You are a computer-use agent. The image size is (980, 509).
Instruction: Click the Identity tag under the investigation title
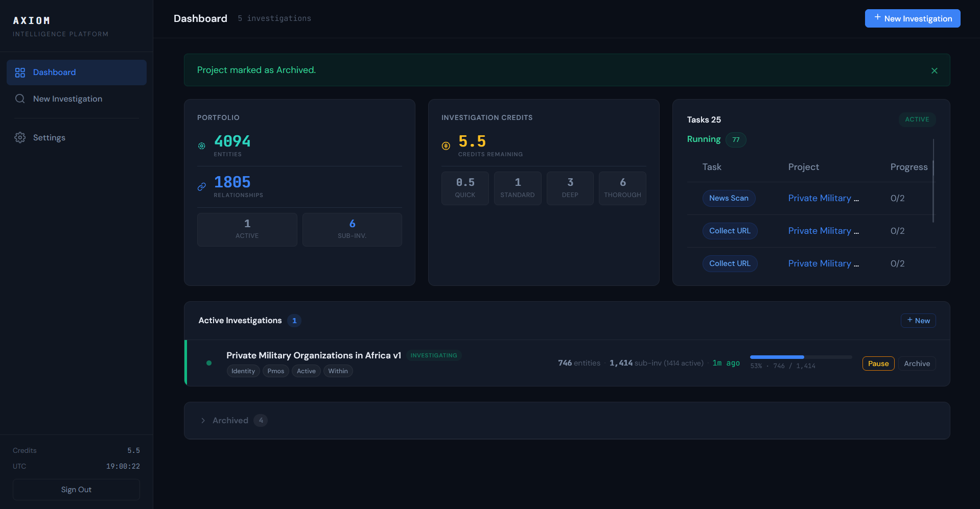(x=243, y=371)
